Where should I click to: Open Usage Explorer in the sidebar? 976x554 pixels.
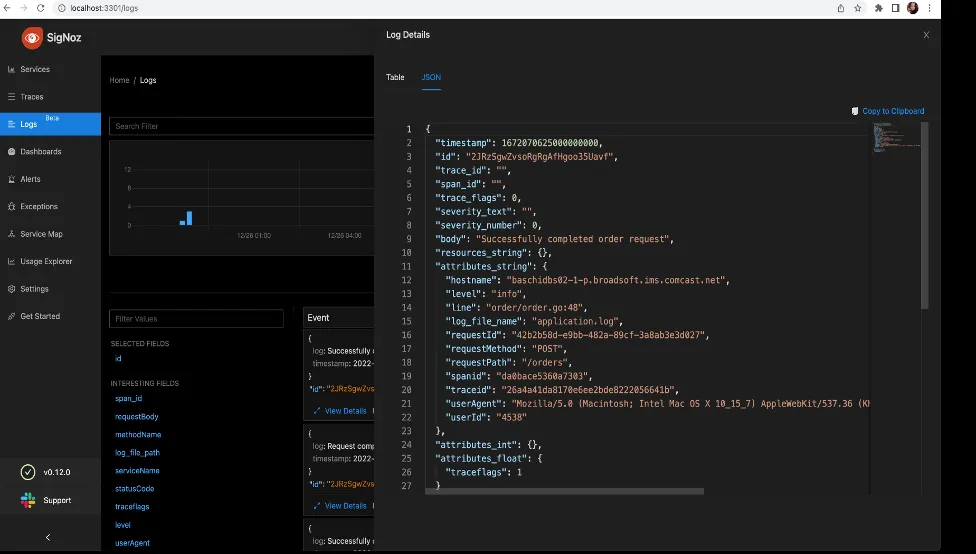click(46, 262)
